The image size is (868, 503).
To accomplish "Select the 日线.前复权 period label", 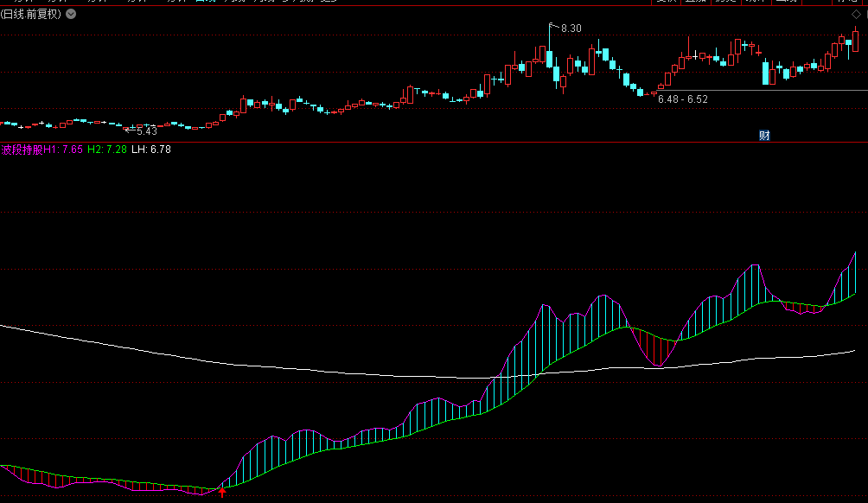I will point(32,14).
